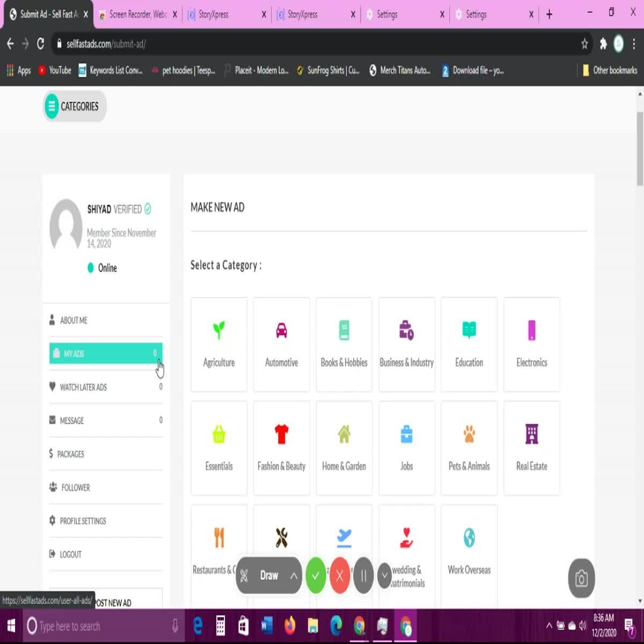Open the Other bookmarks dropdown
Image resolution: width=644 pixels, height=644 pixels.
pos(610,70)
